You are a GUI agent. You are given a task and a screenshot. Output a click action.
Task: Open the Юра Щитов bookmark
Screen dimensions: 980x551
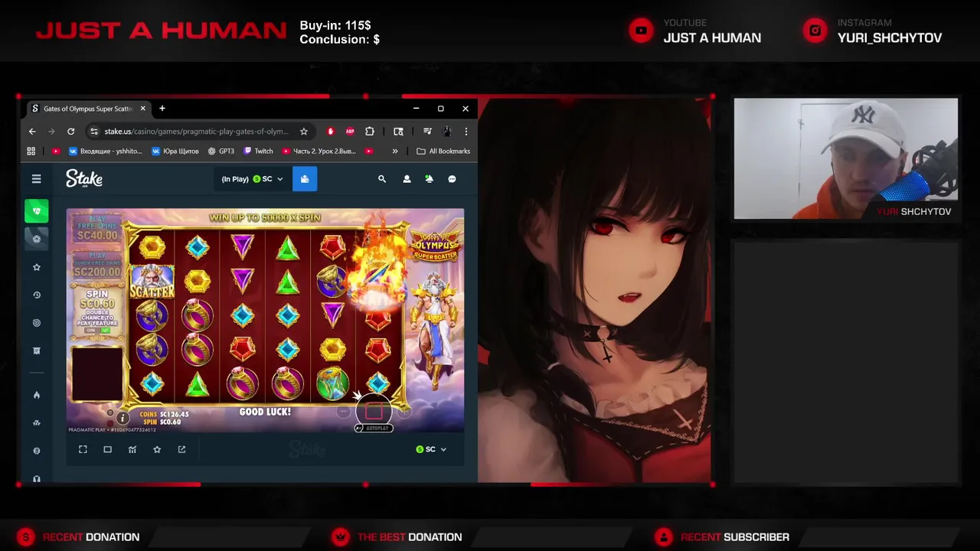[175, 152]
